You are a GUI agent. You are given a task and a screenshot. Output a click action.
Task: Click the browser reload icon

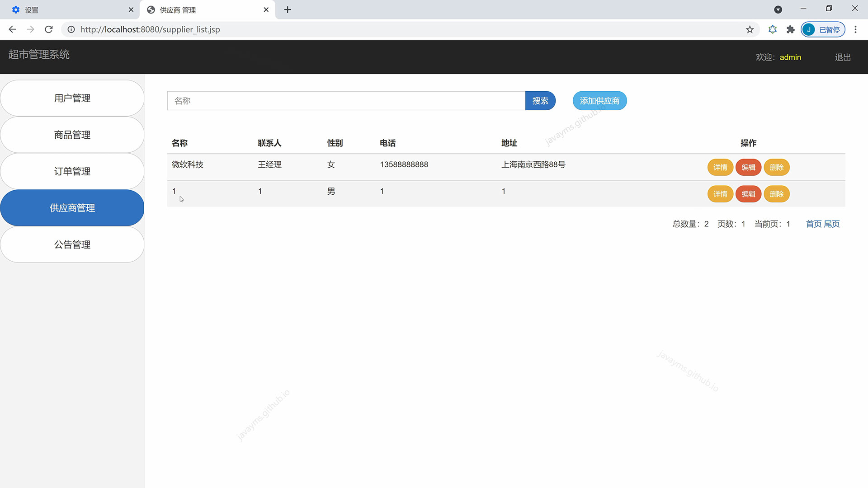click(49, 29)
